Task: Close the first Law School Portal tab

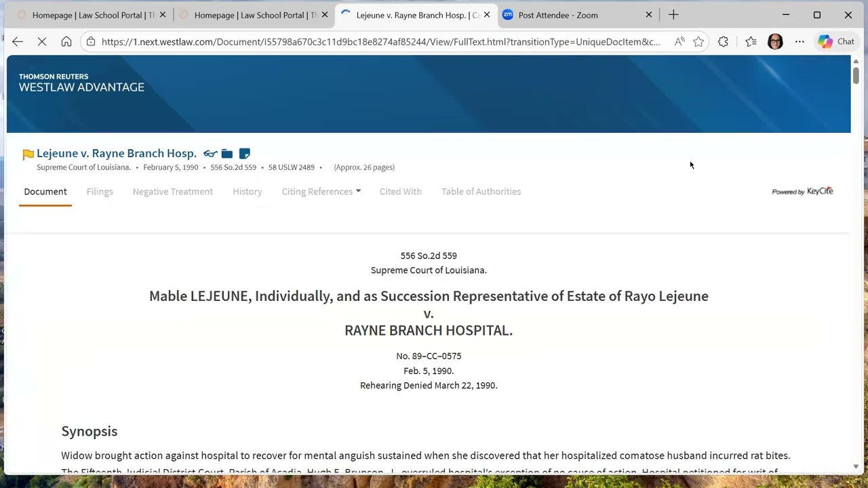Action: (163, 15)
